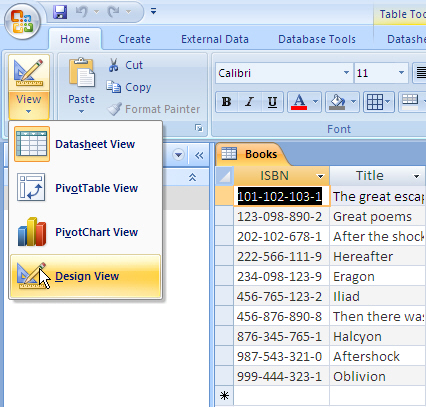This screenshot has height=407, width=426.
Task: Toggle bold formatting
Action: click(227, 102)
